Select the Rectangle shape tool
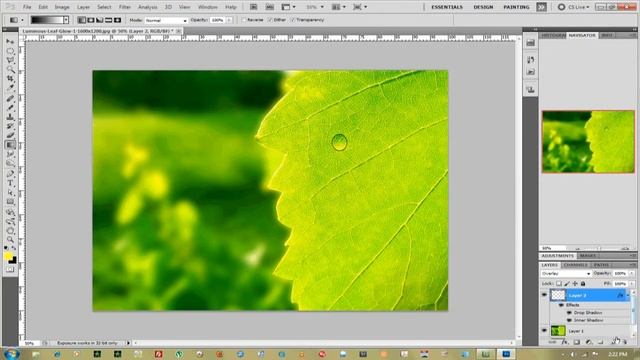640x360 pixels. (10, 202)
